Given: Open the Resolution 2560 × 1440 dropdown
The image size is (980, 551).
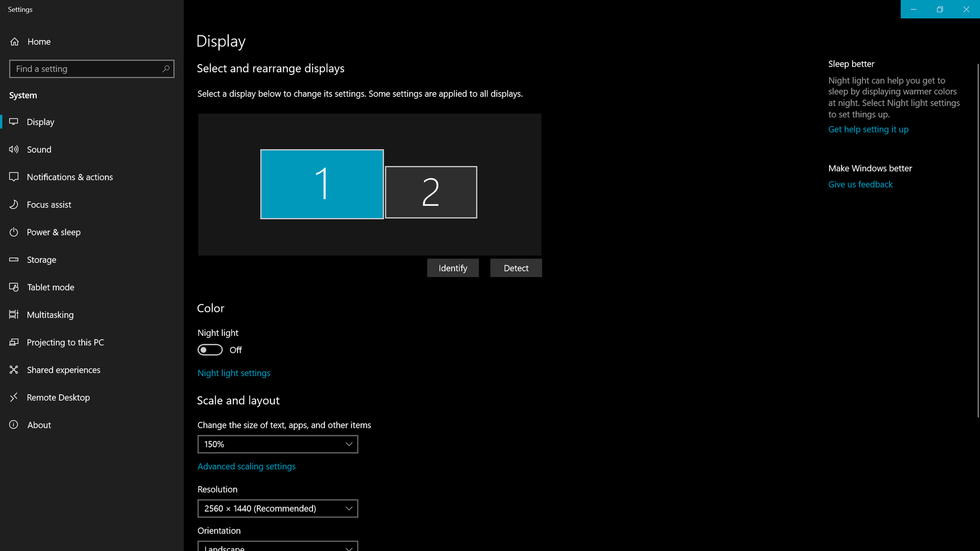Looking at the screenshot, I should click(278, 508).
